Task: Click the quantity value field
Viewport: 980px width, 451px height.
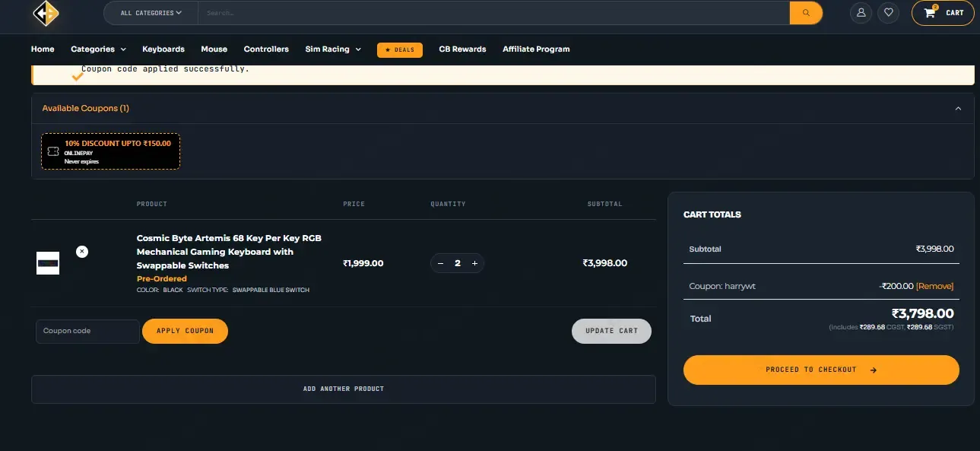Action: 458,263
